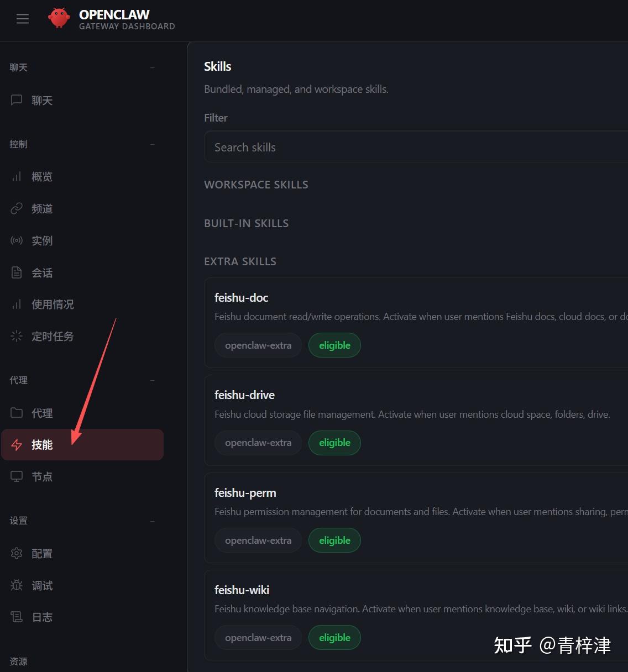Open 会话 document icon
Screen dimensions: 628x672
[17, 272]
